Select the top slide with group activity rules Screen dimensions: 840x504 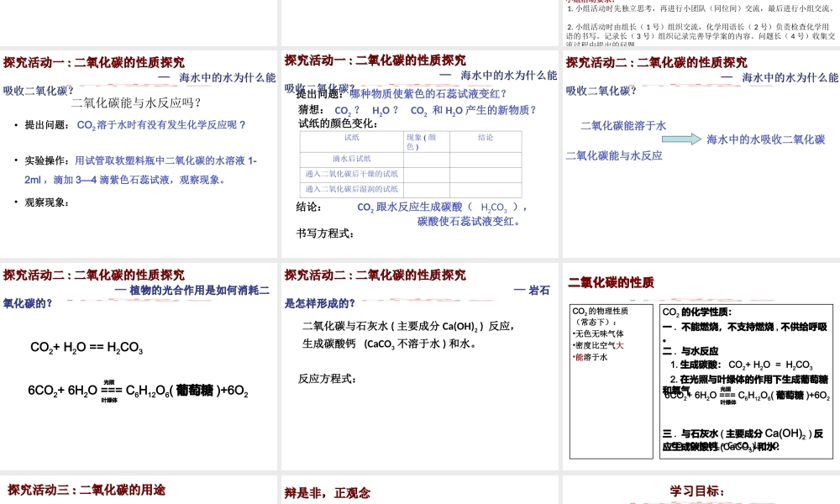pos(701,23)
